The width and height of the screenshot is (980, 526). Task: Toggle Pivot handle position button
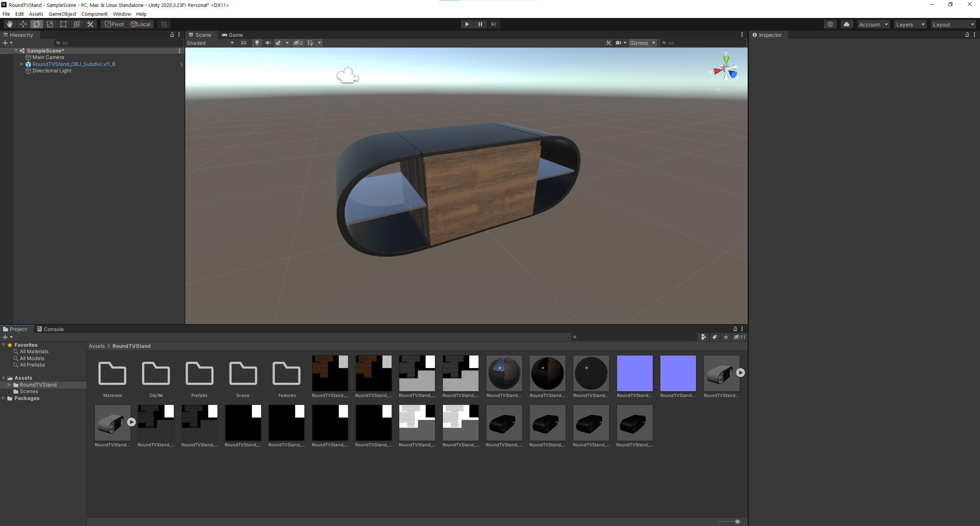(x=114, y=24)
